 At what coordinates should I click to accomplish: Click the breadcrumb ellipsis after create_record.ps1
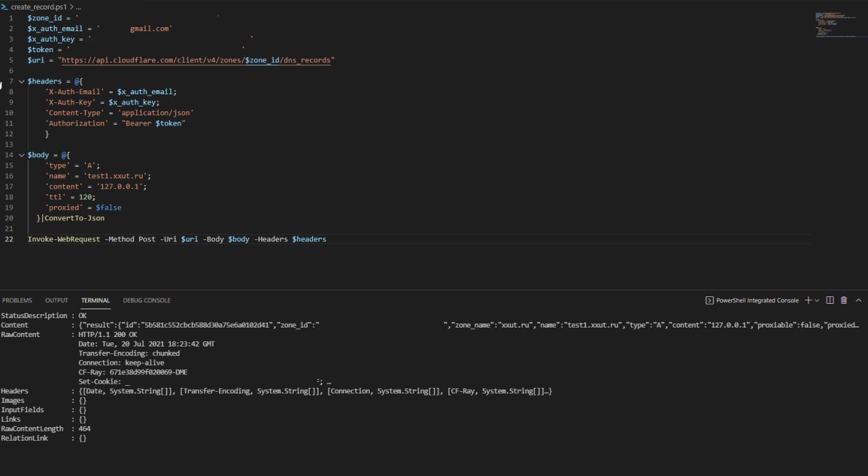(79, 6)
